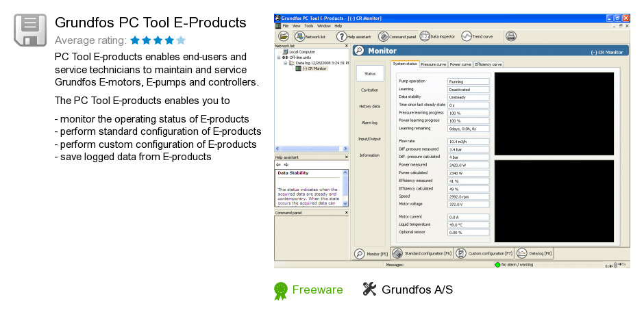
Task: Select the Input/Output side button
Action: (370, 139)
